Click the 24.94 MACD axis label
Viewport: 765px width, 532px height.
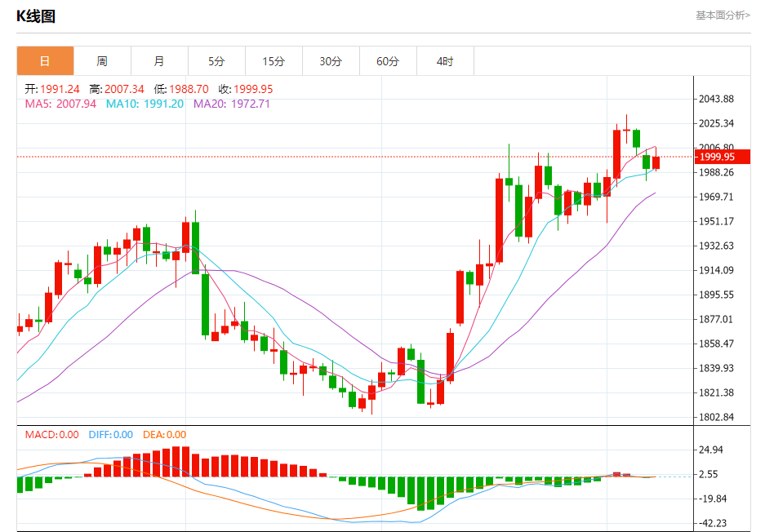(711, 450)
